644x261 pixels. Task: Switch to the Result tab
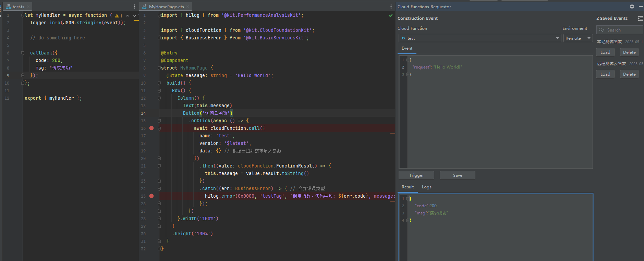click(x=408, y=187)
